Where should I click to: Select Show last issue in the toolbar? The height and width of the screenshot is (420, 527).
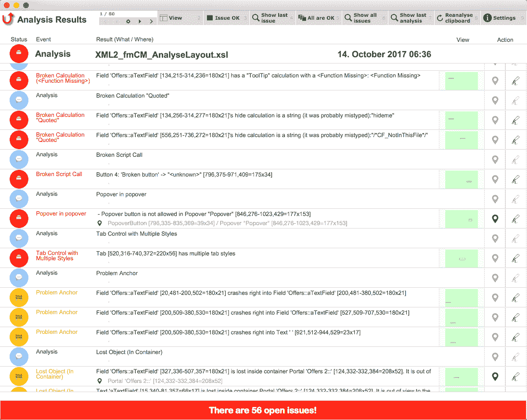pos(272,18)
